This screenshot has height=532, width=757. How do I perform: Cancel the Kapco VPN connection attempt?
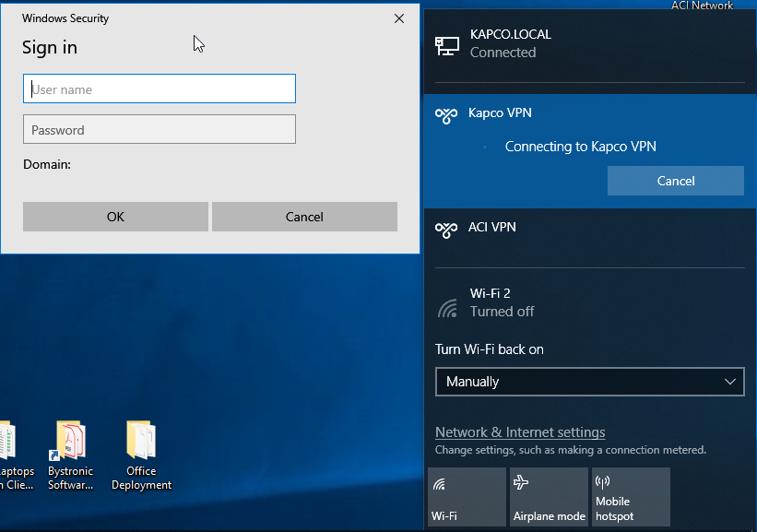[676, 181]
